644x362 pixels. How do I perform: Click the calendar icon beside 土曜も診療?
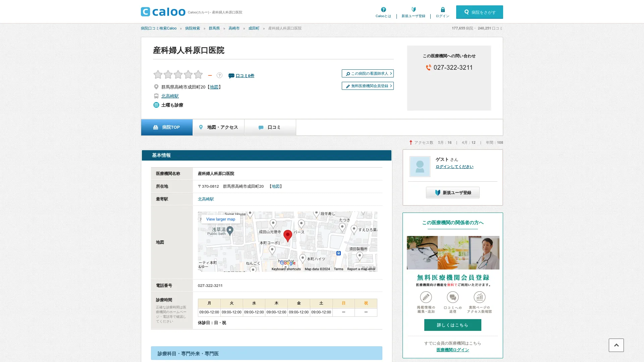(x=156, y=105)
